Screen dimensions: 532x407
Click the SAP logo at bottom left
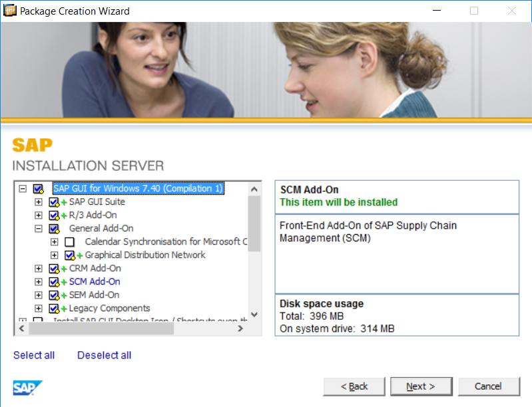click(28, 388)
